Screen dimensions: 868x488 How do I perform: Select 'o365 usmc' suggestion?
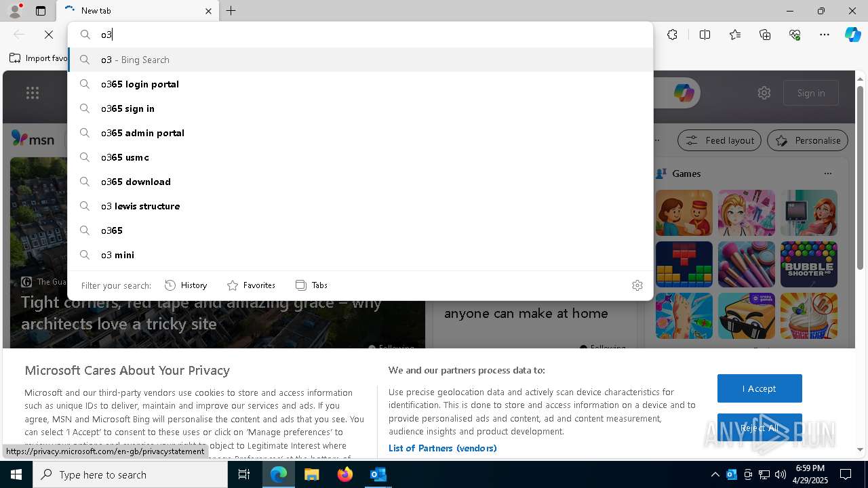pyautogui.click(x=360, y=157)
